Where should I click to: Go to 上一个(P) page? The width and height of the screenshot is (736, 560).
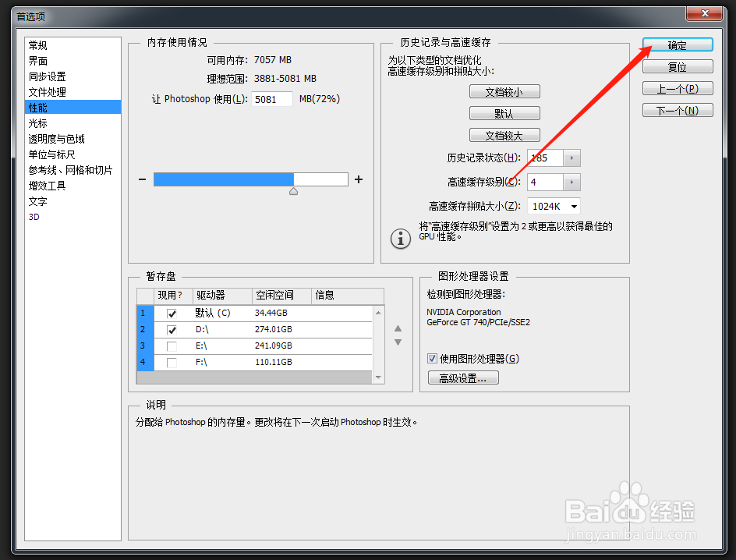[x=678, y=88]
